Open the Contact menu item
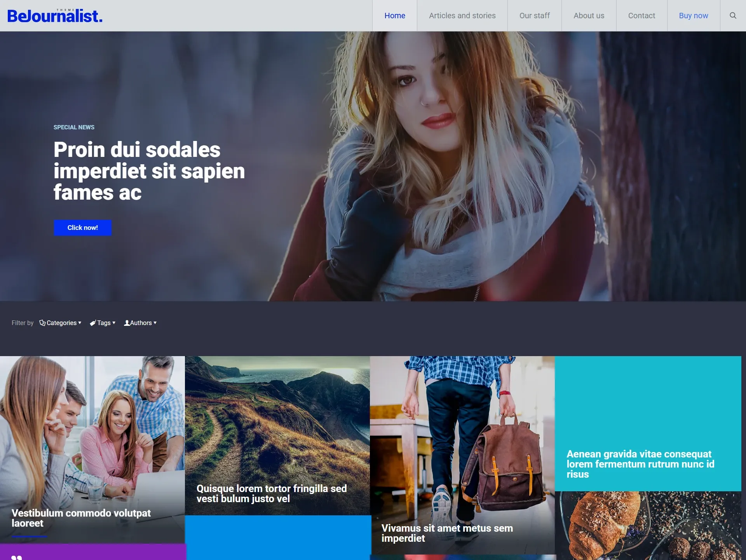Viewport: 746px width, 560px height. tap(641, 16)
